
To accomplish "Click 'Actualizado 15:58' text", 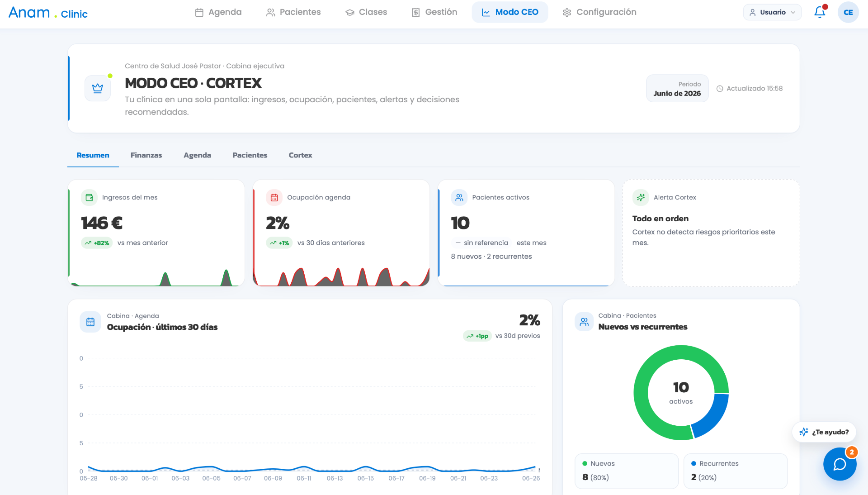I will [754, 89].
